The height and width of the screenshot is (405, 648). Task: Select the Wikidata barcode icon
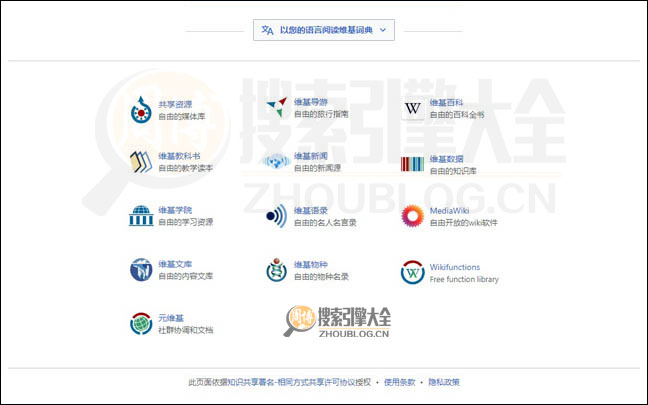[412, 164]
